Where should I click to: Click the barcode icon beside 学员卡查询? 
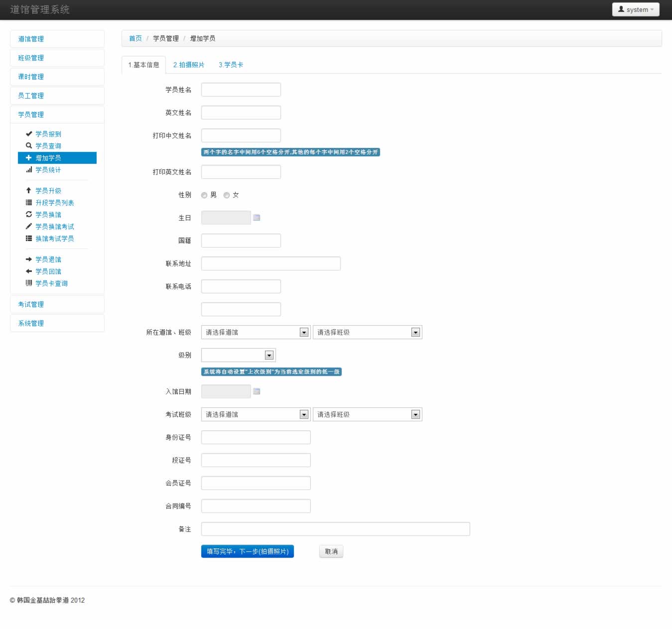29,283
